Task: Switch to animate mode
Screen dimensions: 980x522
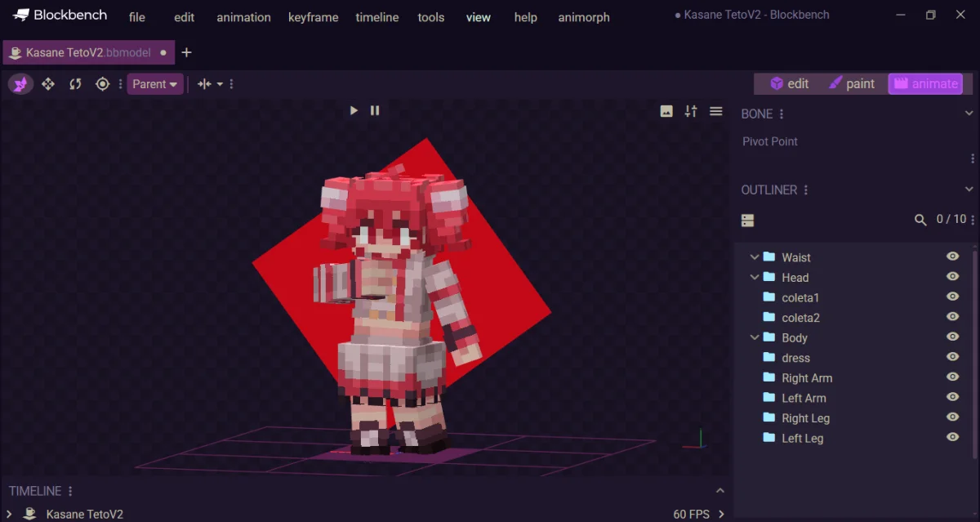Action: pyautogui.click(x=925, y=83)
